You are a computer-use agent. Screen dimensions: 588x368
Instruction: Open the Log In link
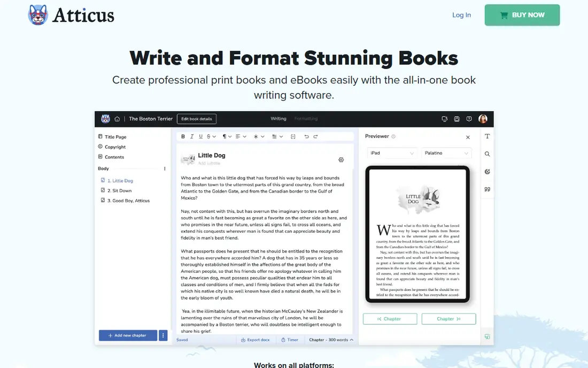pyautogui.click(x=461, y=15)
